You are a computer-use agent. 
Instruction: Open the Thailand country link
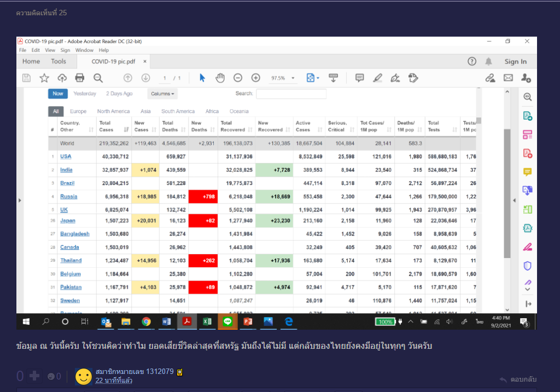(x=71, y=260)
